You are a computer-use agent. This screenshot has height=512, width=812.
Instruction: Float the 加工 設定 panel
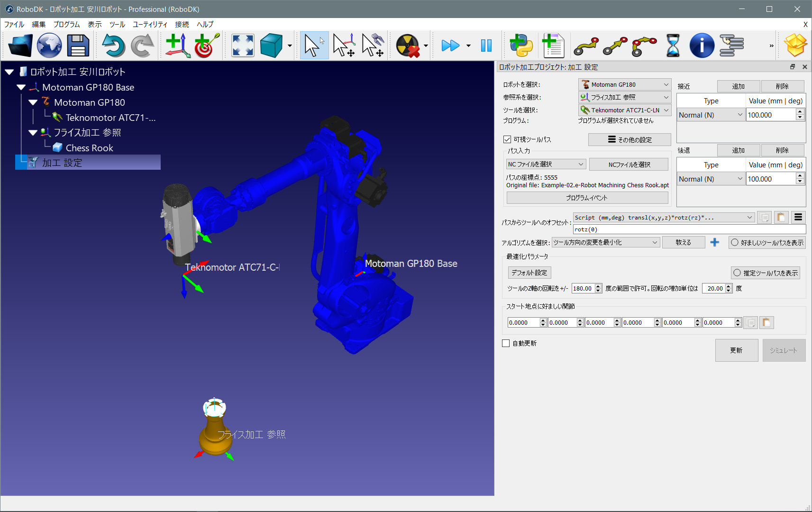[x=793, y=67]
